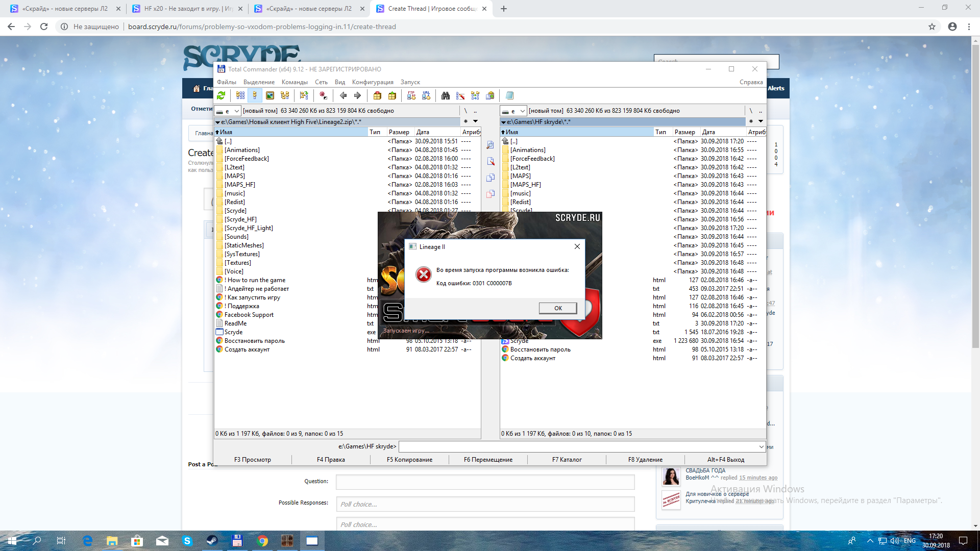This screenshot has height=551, width=980.
Task: Go back with left arrow icon
Action: pos(343,95)
